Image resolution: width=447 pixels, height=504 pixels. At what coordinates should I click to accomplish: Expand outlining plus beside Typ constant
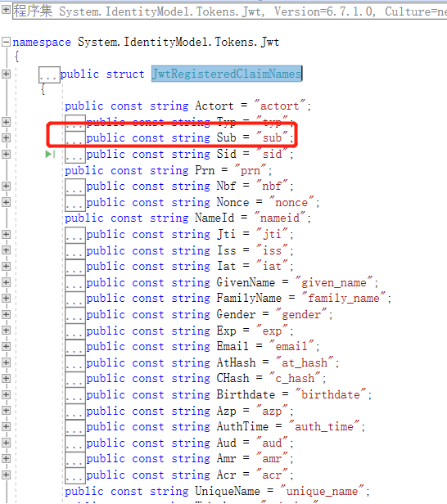click(x=6, y=122)
